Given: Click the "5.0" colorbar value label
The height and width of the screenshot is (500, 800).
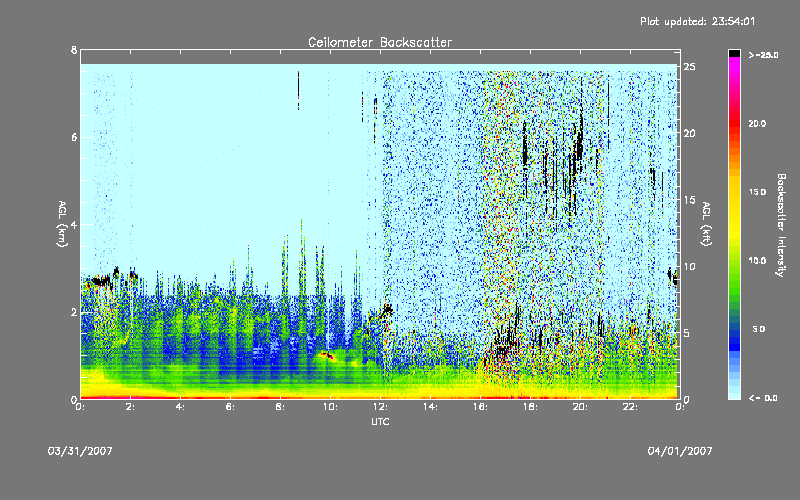Looking at the screenshot, I should (759, 330).
